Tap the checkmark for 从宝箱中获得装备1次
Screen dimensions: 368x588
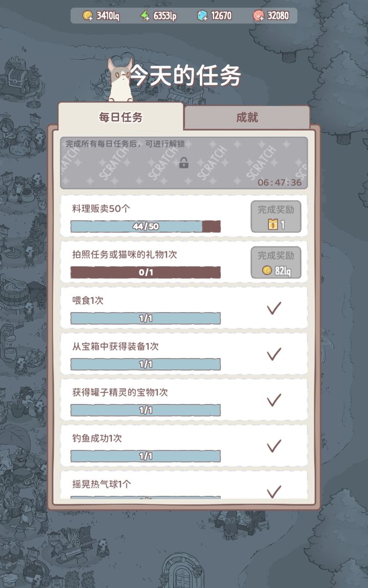coord(274,354)
